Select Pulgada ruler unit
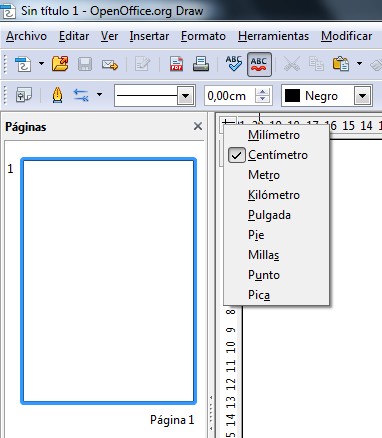 point(277,215)
